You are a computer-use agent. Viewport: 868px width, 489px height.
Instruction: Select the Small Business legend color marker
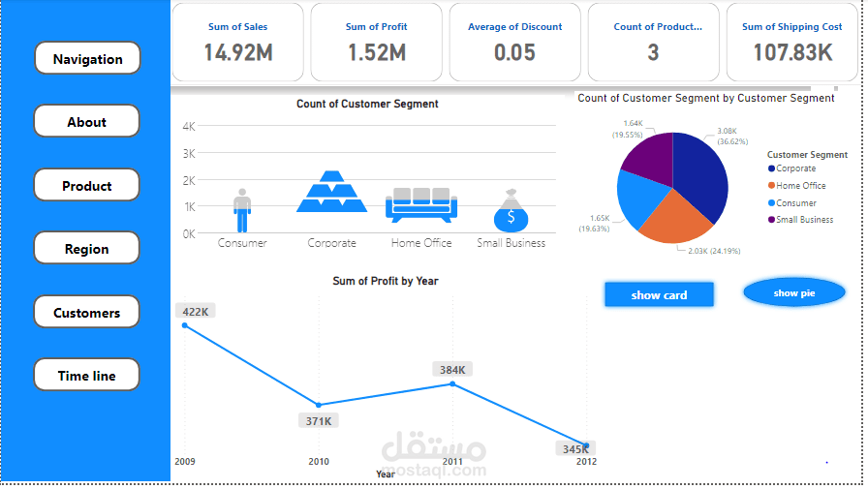tap(771, 220)
